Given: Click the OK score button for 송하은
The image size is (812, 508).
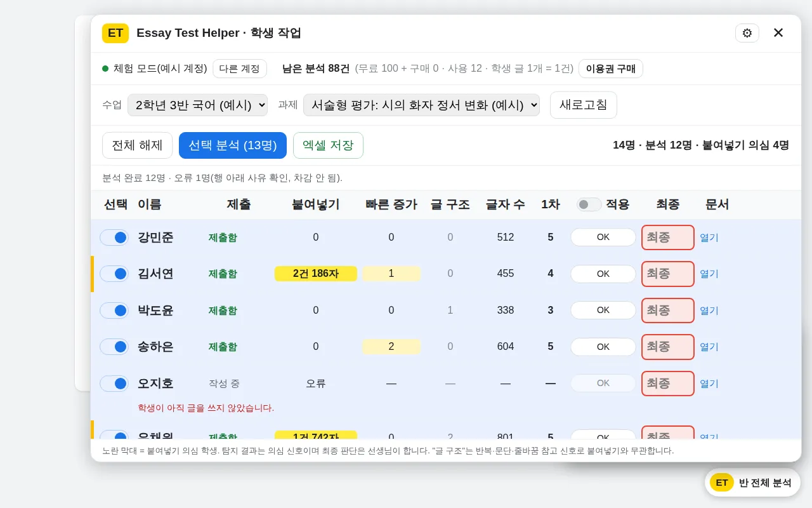Looking at the screenshot, I should [603, 347].
